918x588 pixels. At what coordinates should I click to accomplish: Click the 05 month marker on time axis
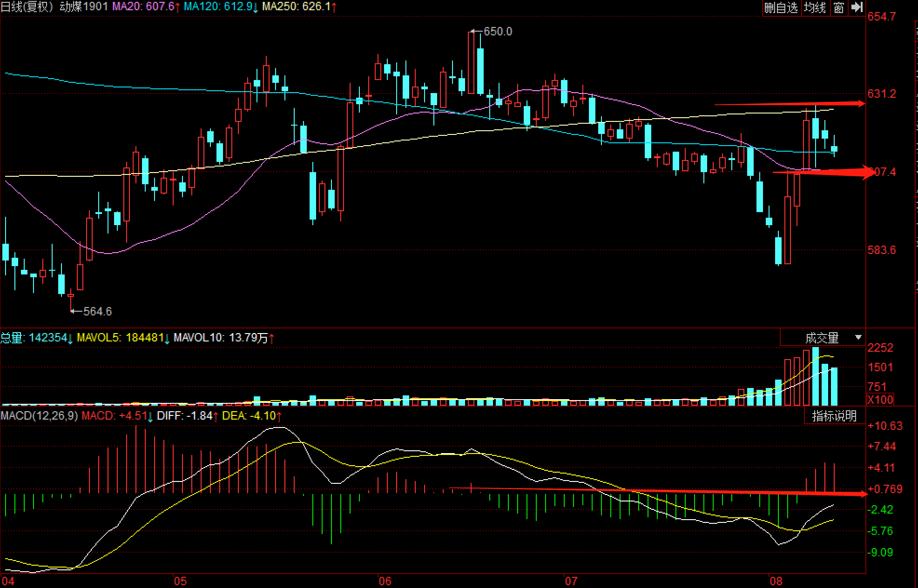click(x=180, y=581)
